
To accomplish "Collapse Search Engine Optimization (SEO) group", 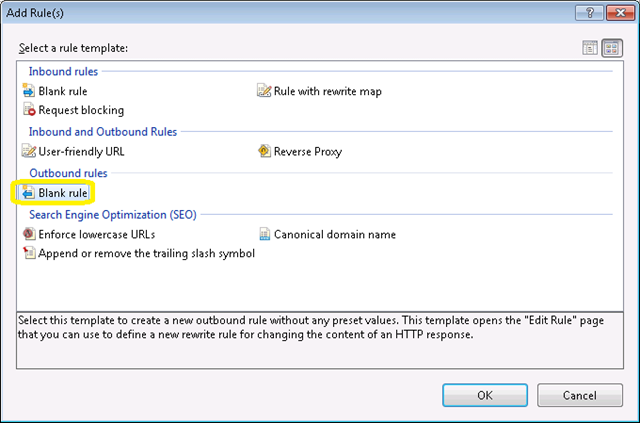I will (x=113, y=214).
